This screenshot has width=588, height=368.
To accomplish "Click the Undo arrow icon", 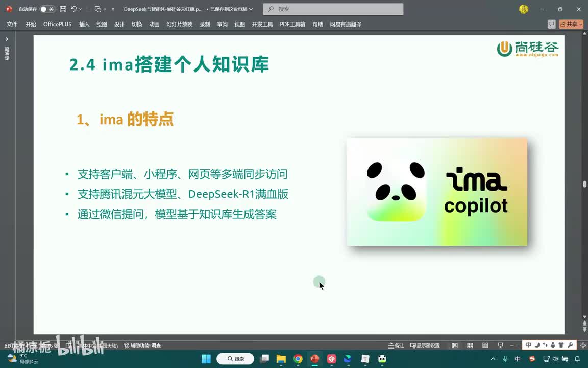I will pyautogui.click(x=73, y=9).
